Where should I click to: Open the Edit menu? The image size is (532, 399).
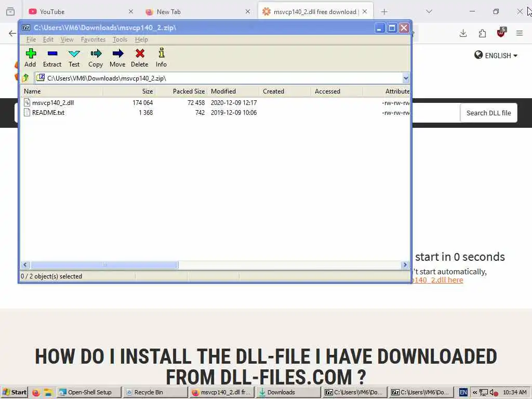(48, 39)
